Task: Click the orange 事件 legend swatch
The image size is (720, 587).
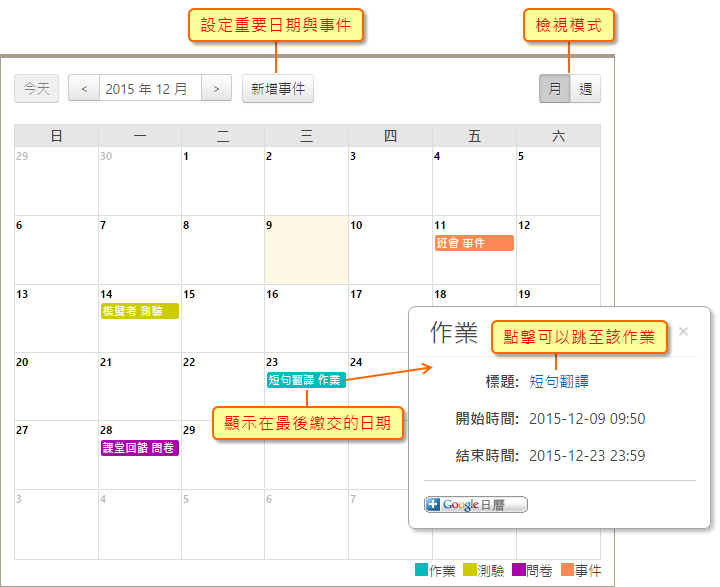Action: pos(567,570)
